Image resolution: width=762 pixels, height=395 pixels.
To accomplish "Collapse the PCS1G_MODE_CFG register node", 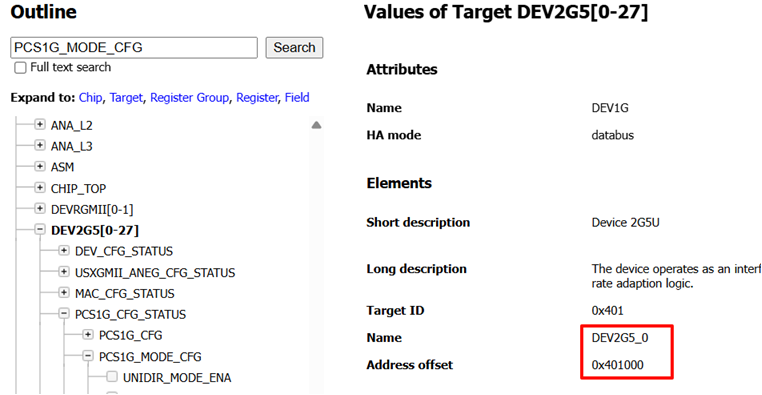I will tap(87, 356).
